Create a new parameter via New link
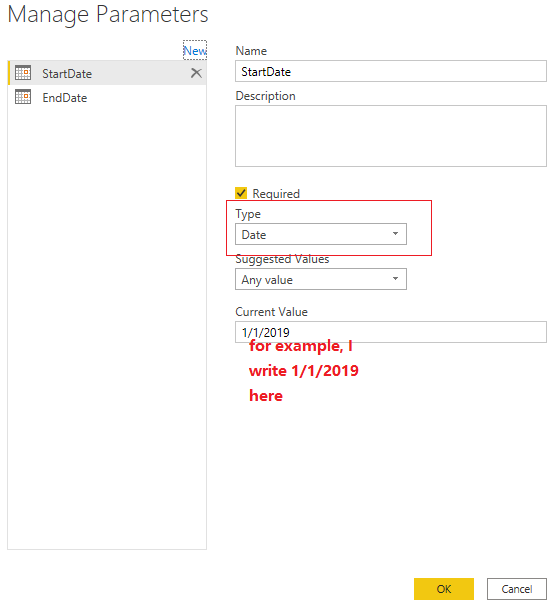Image resolution: width=551 pixels, height=604 pixels. tap(195, 50)
